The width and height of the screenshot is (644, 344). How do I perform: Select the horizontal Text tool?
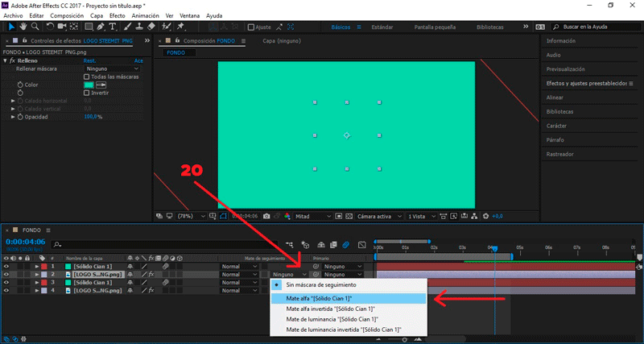point(114,27)
